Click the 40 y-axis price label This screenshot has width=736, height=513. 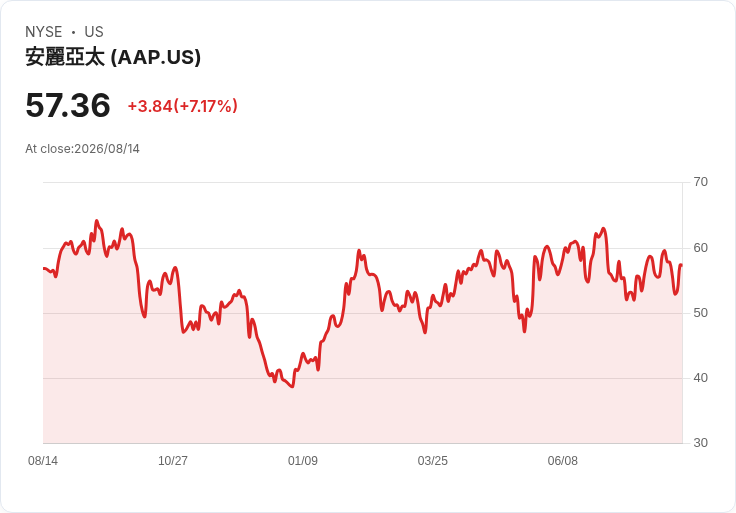point(700,378)
